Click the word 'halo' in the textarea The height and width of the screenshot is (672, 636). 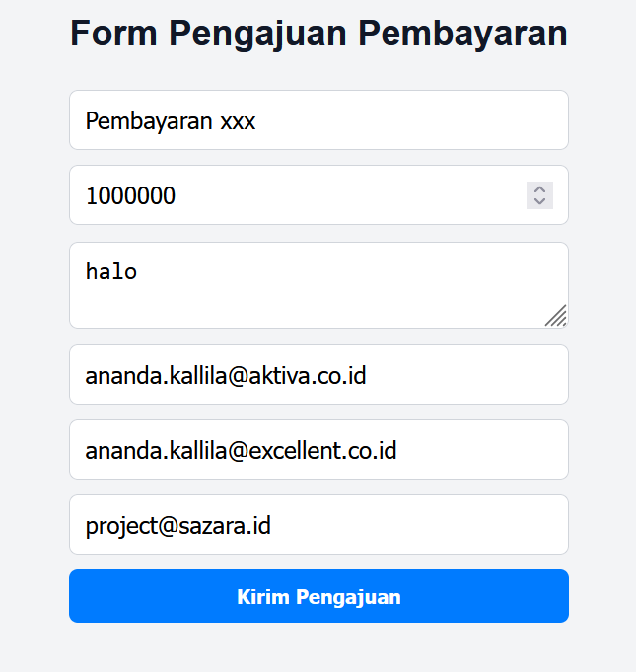(111, 271)
